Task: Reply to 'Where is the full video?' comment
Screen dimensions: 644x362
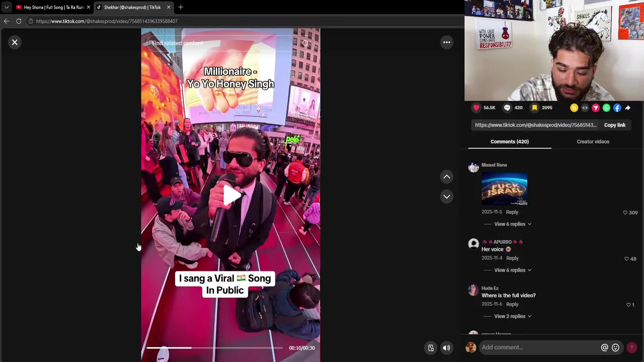Action: tap(512, 305)
